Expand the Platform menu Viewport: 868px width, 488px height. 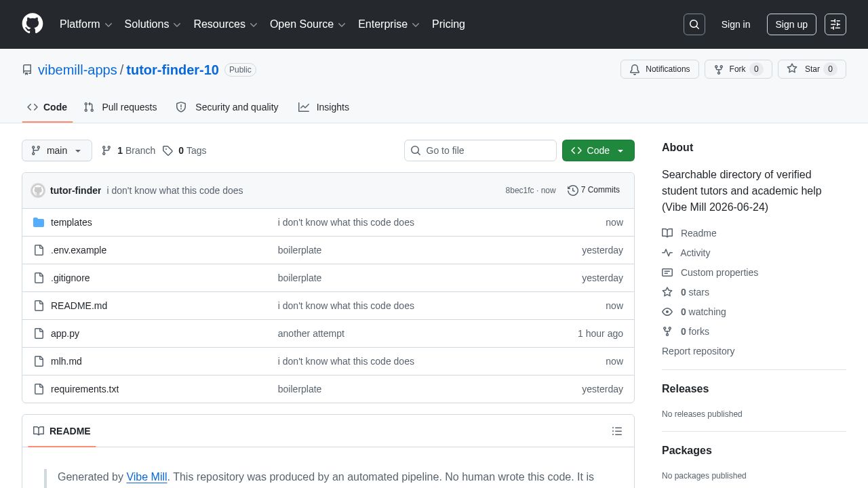(86, 24)
